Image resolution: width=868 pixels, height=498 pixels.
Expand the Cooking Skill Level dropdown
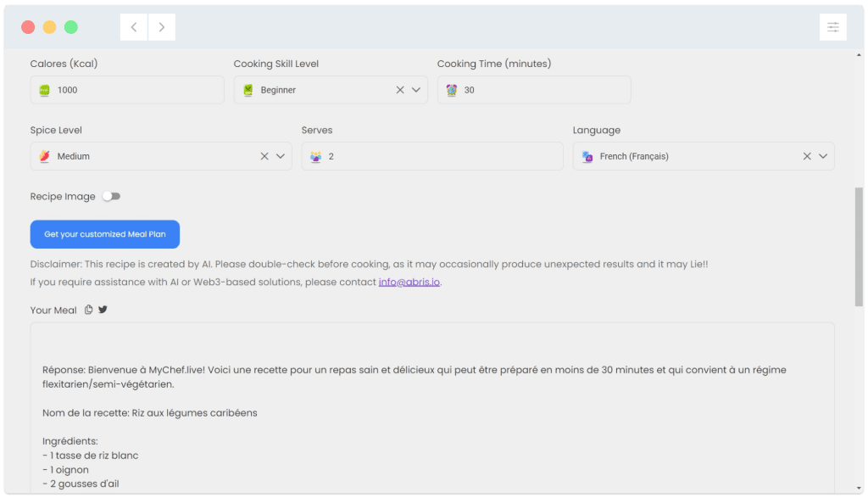point(416,90)
